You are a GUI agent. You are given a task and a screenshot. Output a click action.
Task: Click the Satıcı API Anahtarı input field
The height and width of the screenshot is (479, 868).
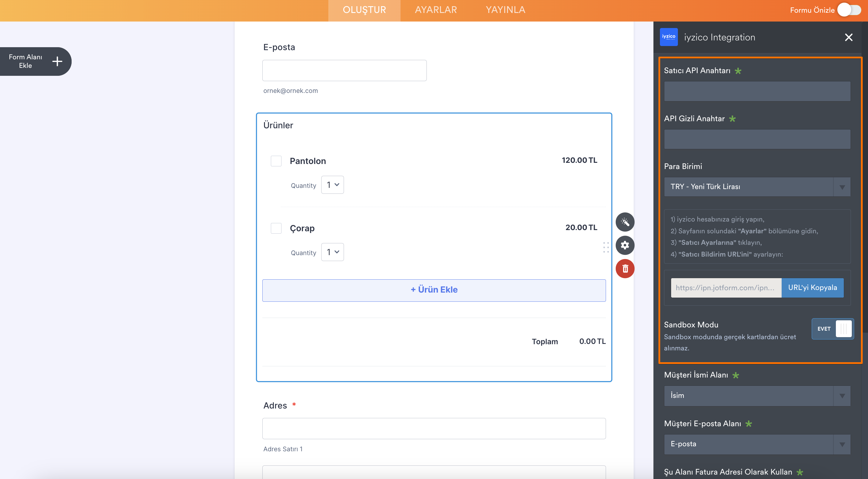pos(757,91)
